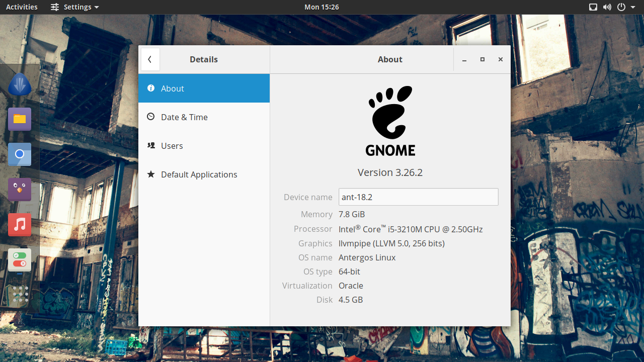The width and height of the screenshot is (644, 362).
Task: Open the clock showing Mon 15:26
Action: 321,7
